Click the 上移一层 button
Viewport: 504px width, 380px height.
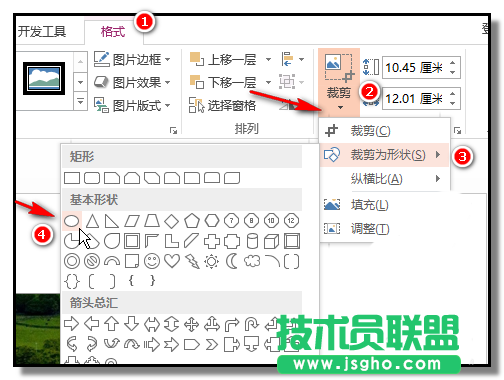click(223, 60)
